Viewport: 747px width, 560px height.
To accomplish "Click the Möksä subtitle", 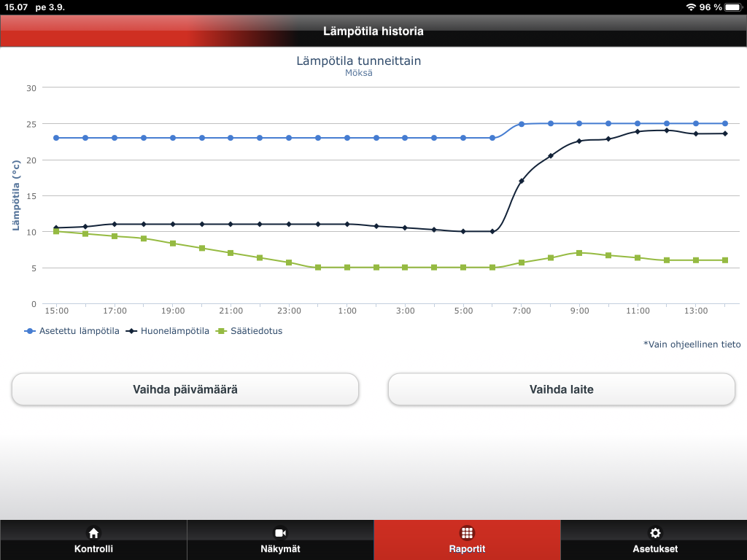I will click(359, 73).
